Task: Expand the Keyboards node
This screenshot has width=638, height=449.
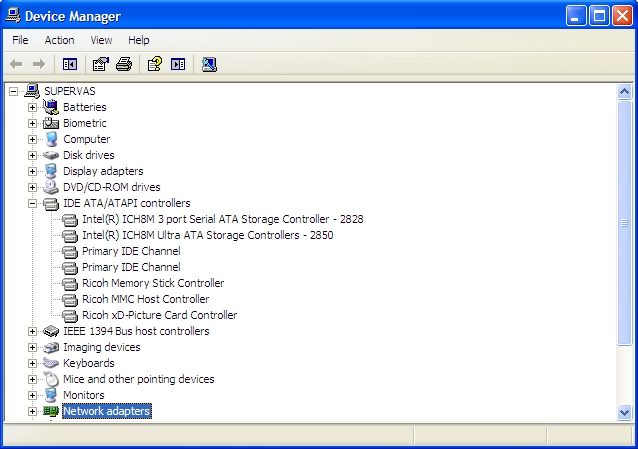Action: pyautogui.click(x=33, y=363)
